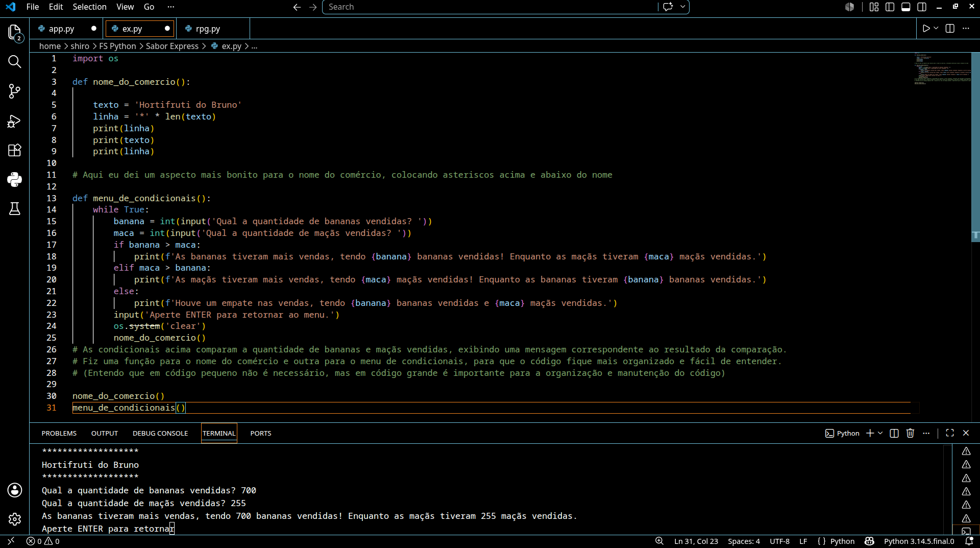Viewport: 980px width, 548px height.
Task: Open the Selection menu
Action: click(x=89, y=7)
